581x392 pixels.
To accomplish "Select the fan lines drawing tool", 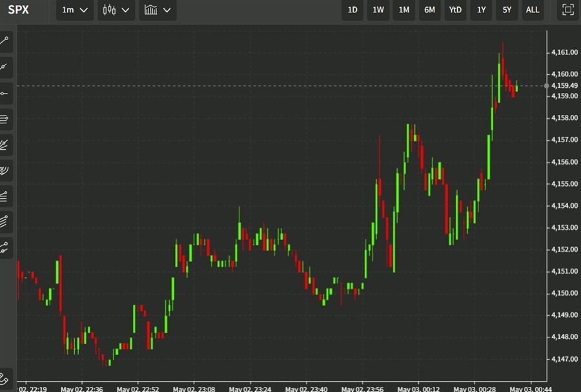I will coord(5,144).
